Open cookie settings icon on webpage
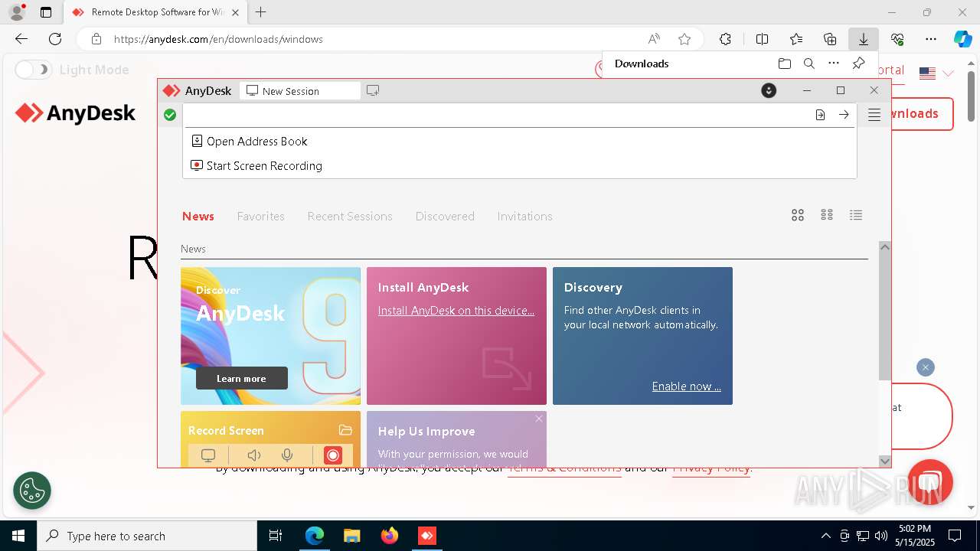The image size is (980, 551). [x=32, y=490]
